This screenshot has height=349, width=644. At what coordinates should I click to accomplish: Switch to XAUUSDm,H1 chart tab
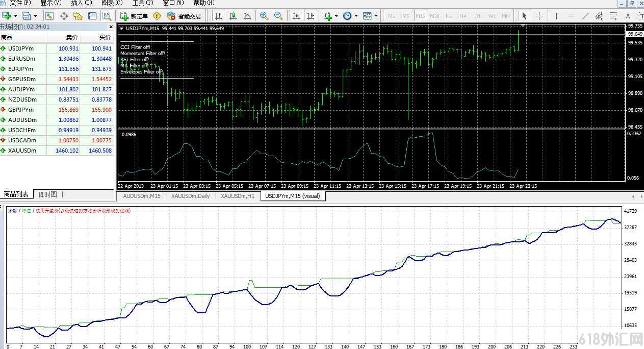[x=238, y=196]
